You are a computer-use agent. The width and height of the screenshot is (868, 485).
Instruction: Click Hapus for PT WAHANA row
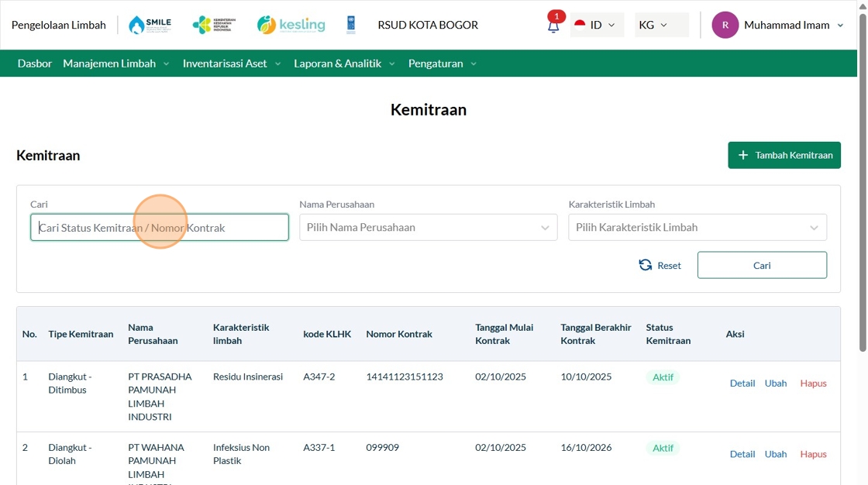tap(813, 454)
